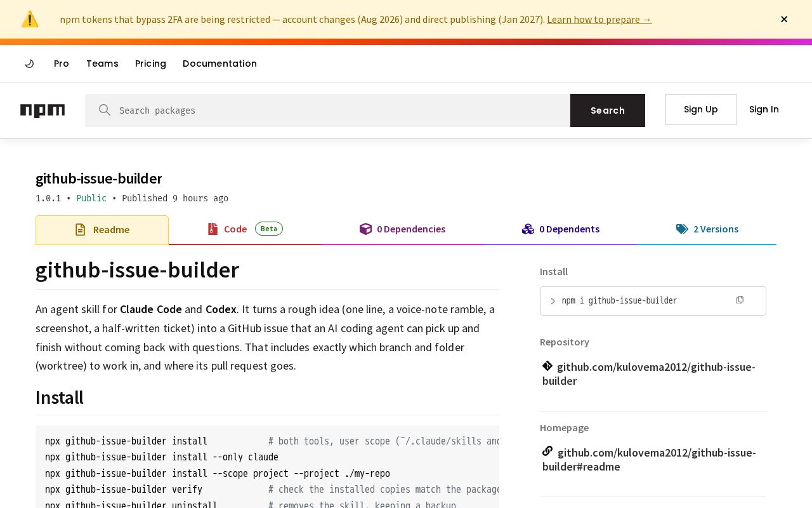The width and height of the screenshot is (812, 508).
Task: Click the Code tab zip icon
Action: click(x=213, y=229)
